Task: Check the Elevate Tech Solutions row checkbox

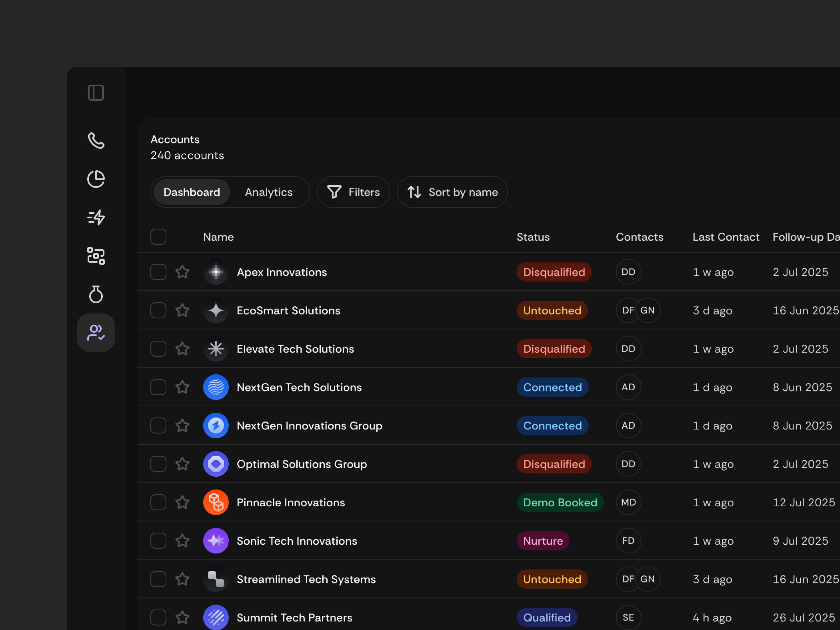Action: click(x=158, y=349)
